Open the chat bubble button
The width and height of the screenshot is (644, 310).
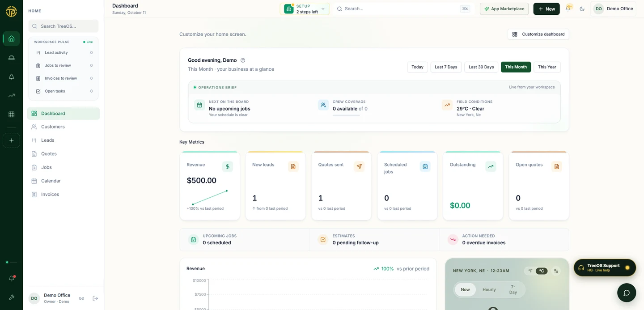627,293
